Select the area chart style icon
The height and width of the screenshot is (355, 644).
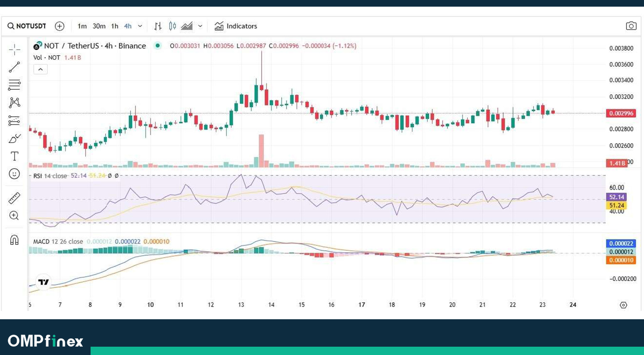pos(187,26)
